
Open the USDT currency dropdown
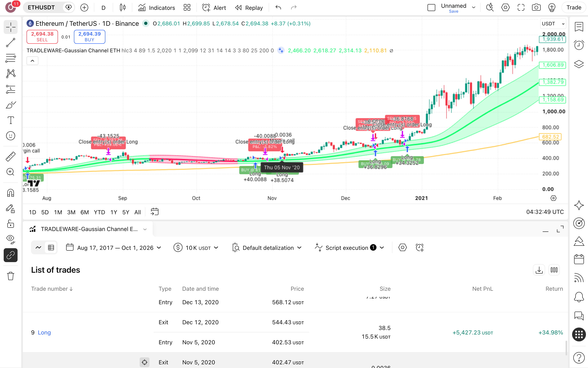click(553, 24)
